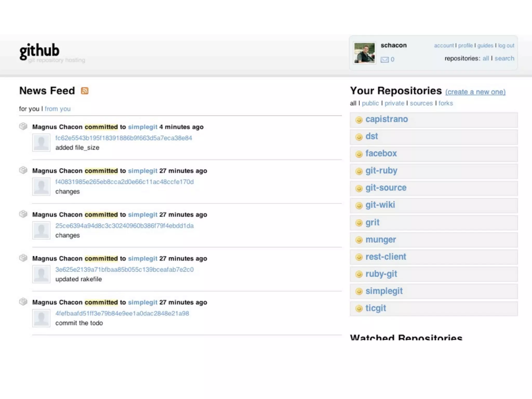The height and width of the screenshot is (399, 532).
Task: Open the git-wiki repository
Action: click(x=380, y=205)
